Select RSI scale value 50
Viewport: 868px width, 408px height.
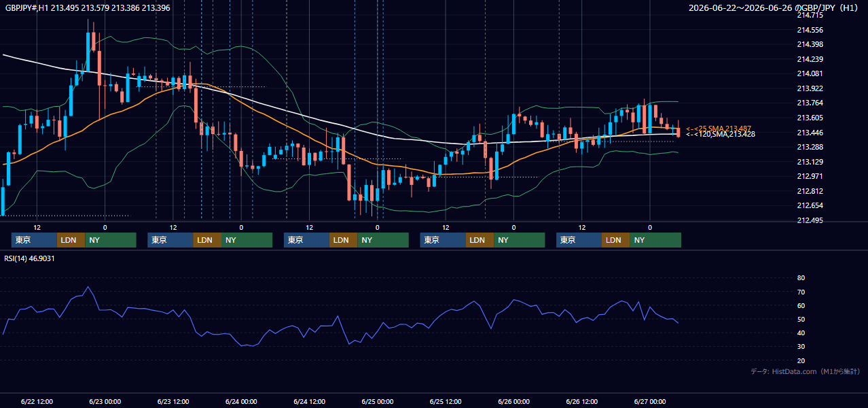coord(801,319)
